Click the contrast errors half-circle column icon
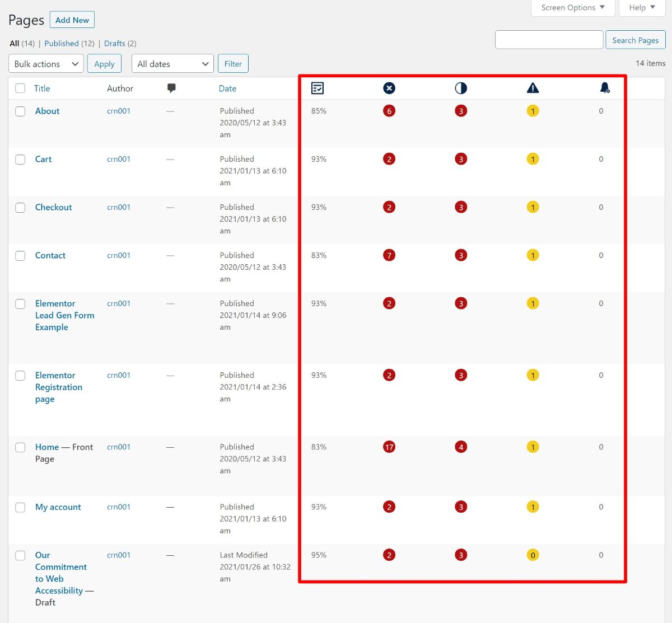This screenshot has height=623, width=672. (461, 88)
